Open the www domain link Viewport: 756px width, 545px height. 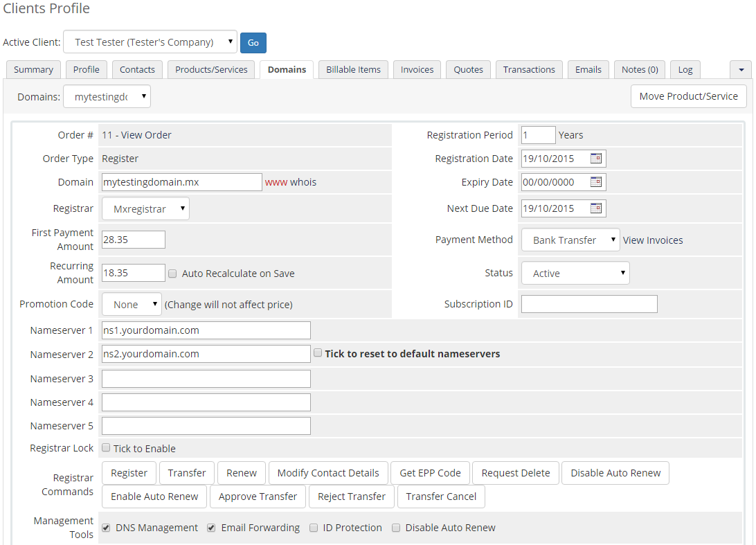point(276,182)
